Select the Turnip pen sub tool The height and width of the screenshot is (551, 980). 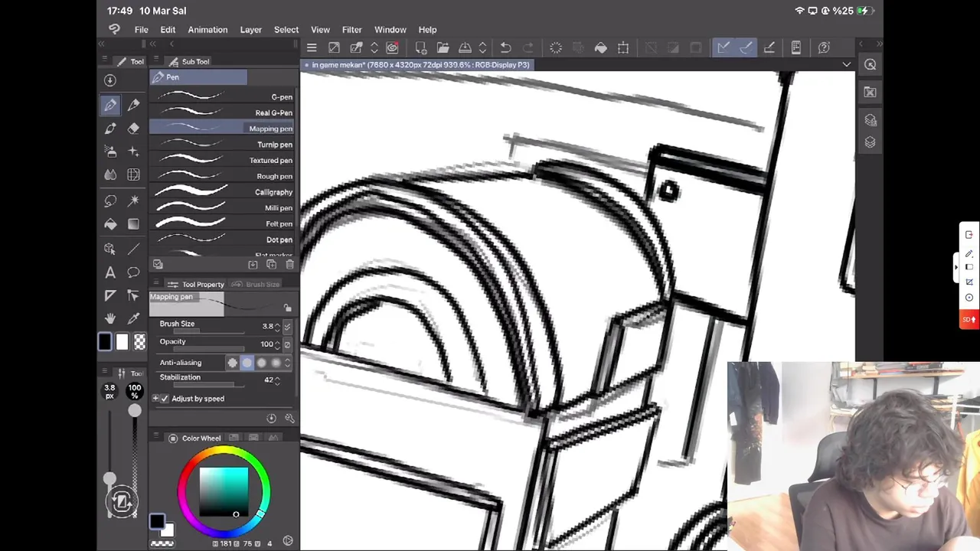click(x=222, y=144)
